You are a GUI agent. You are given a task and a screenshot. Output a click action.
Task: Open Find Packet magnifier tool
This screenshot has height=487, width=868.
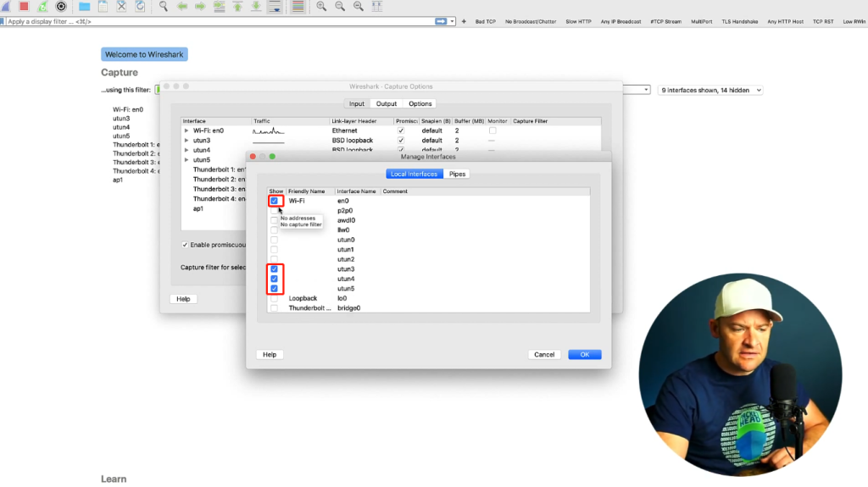click(x=164, y=6)
